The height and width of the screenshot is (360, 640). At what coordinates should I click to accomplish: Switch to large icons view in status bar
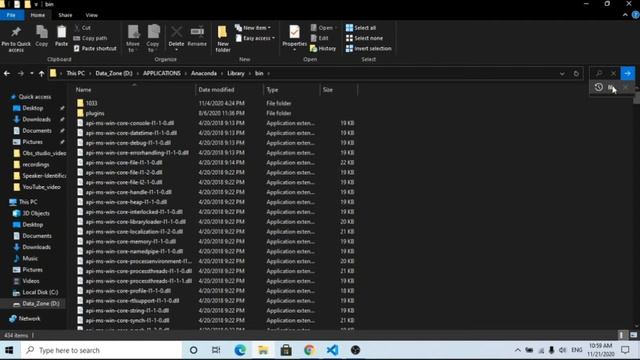[x=633, y=335]
